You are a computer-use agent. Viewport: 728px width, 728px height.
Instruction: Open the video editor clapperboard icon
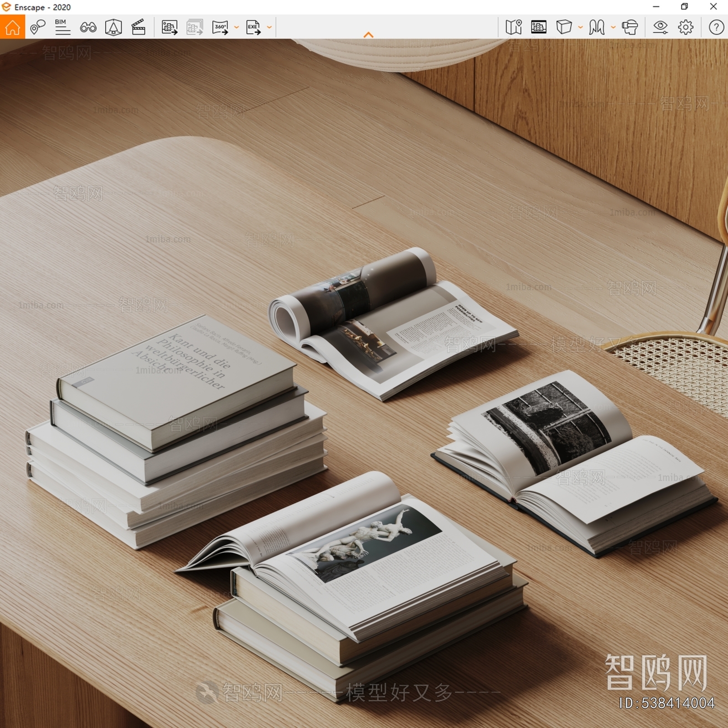[138, 27]
